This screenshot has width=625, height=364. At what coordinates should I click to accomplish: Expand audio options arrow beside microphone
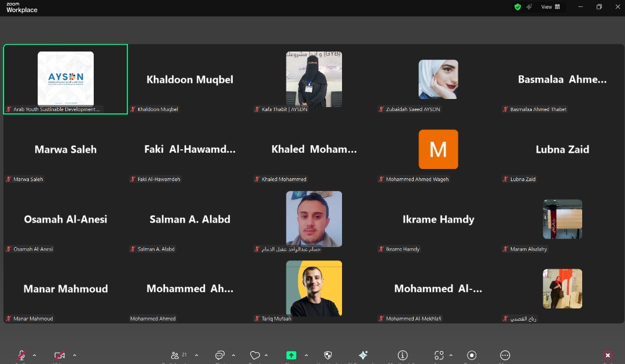35,355
